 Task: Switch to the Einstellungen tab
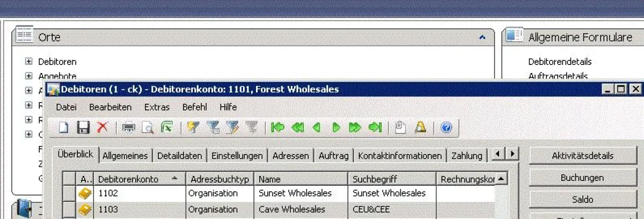tap(237, 156)
